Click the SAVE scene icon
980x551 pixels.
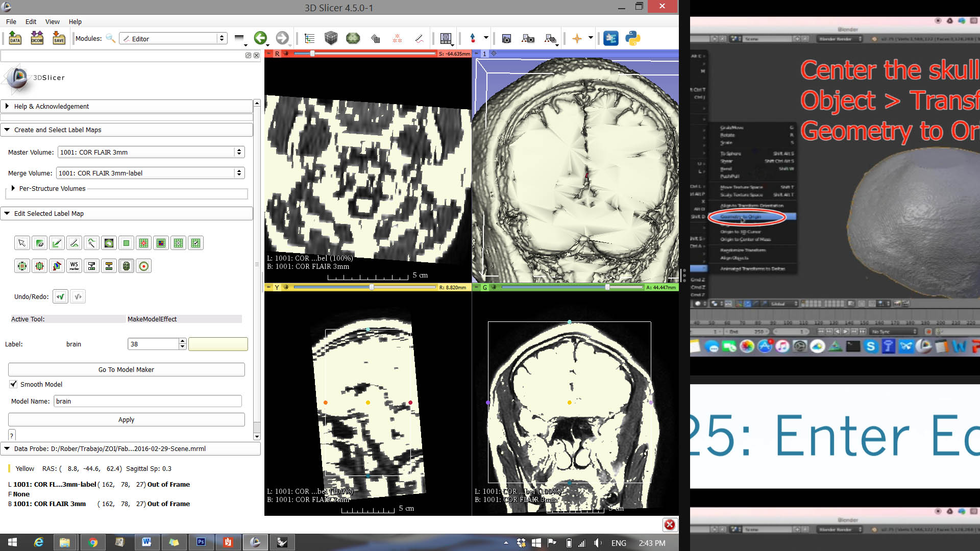pos(59,38)
